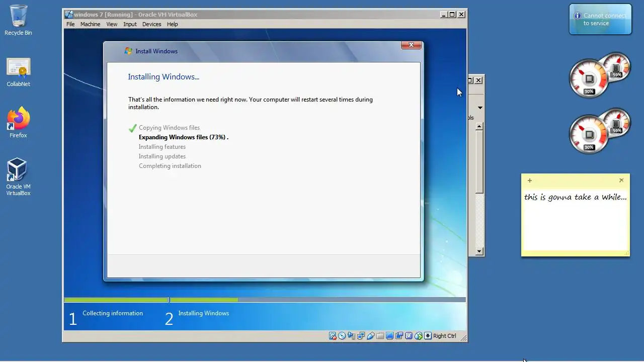Click the VirtualBox window resize grip
The image size is (644, 362).
463,337
